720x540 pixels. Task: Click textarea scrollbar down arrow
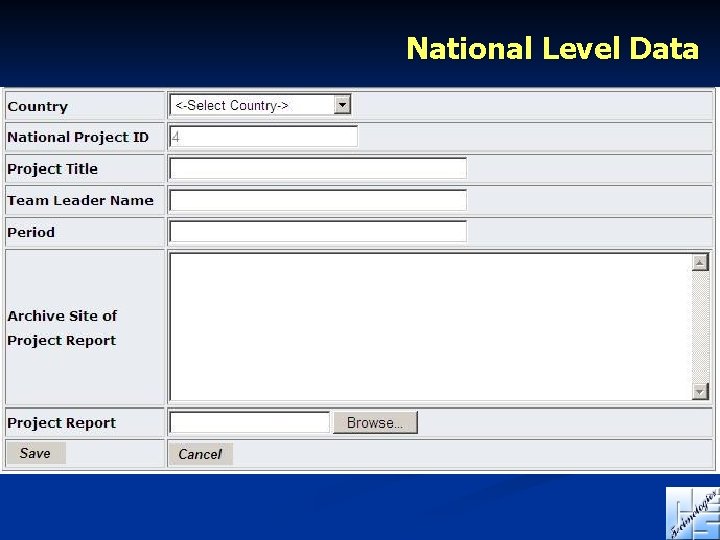(x=700, y=391)
